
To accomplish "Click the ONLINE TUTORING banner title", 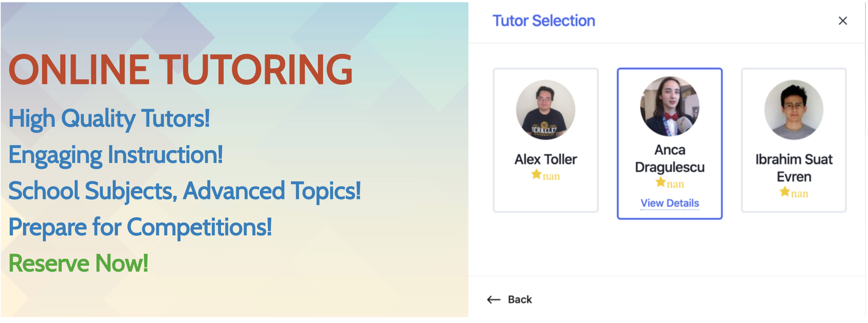I will pos(180,69).
